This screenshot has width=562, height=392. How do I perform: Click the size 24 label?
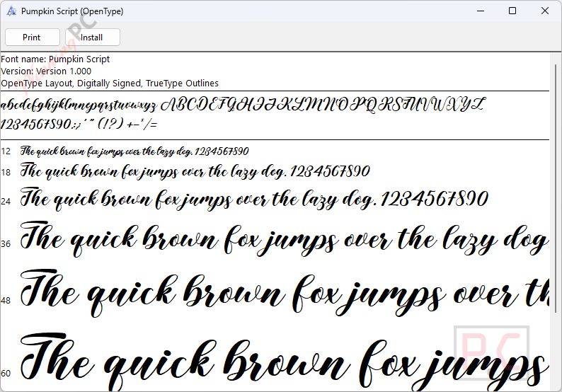tap(6, 202)
